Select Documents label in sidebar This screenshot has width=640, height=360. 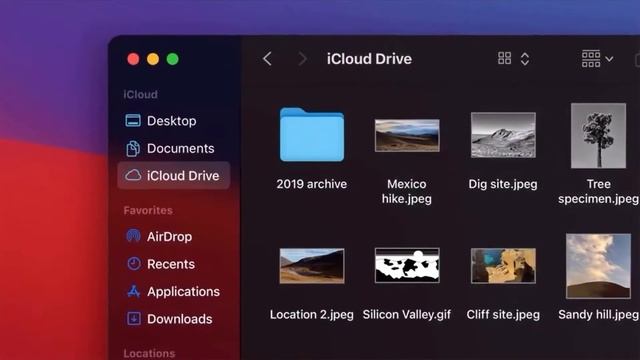pyautogui.click(x=180, y=148)
